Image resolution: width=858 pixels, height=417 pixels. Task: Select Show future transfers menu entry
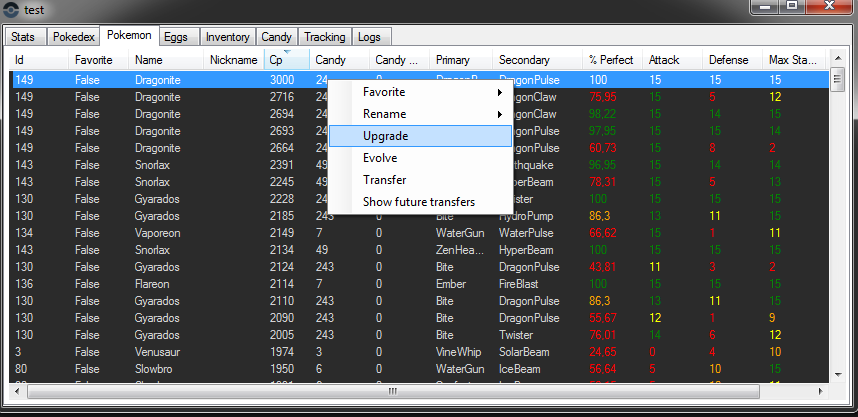[420, 202]
